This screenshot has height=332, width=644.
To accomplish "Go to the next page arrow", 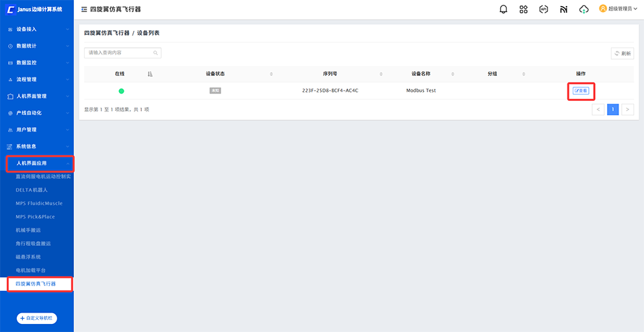I will [627, 109].
